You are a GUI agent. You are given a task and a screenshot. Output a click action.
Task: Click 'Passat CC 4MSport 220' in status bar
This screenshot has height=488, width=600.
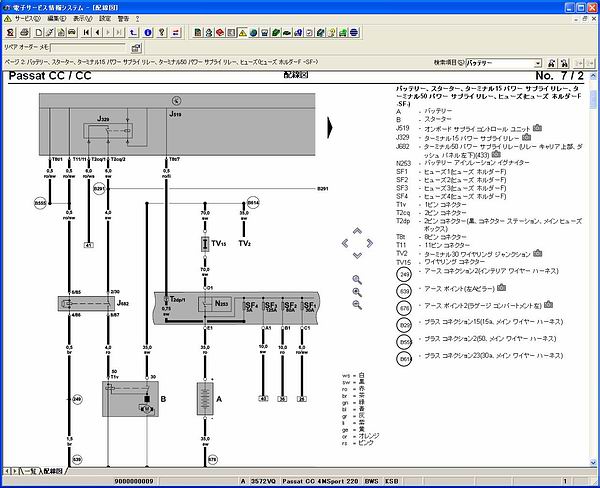[320, 481]
